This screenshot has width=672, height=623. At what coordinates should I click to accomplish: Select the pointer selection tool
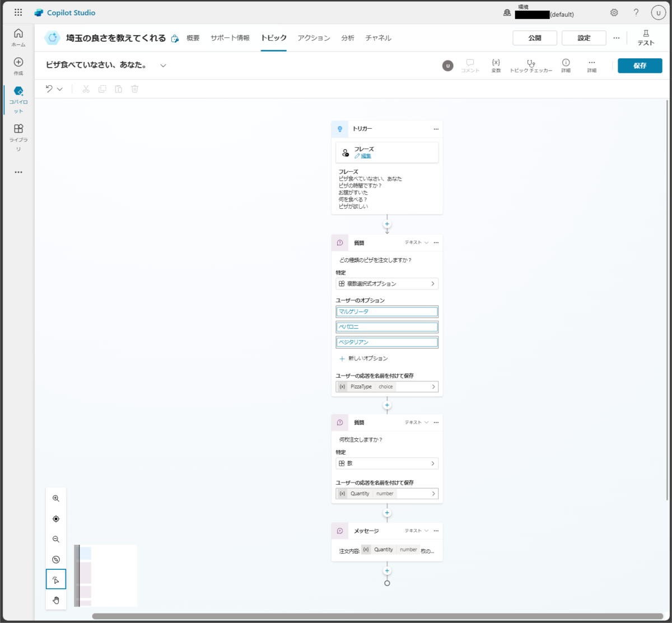pyautogui.click(x=56, y=579)
